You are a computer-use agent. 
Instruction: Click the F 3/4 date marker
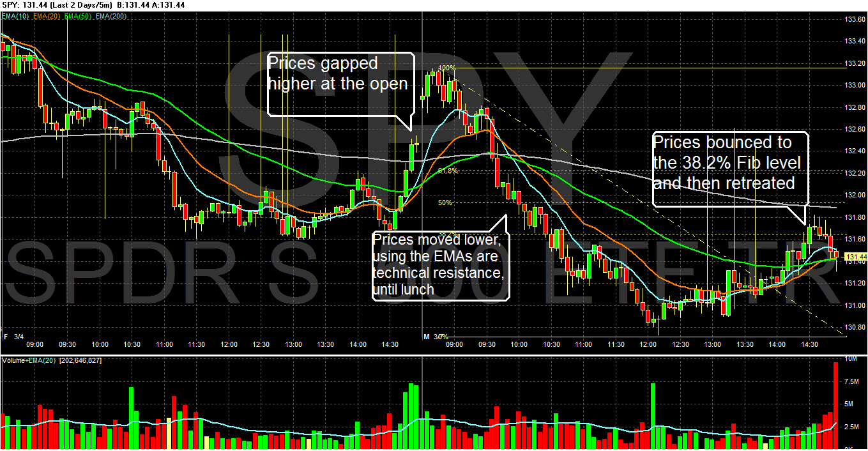pyautogui.click(x=14, y=336)
